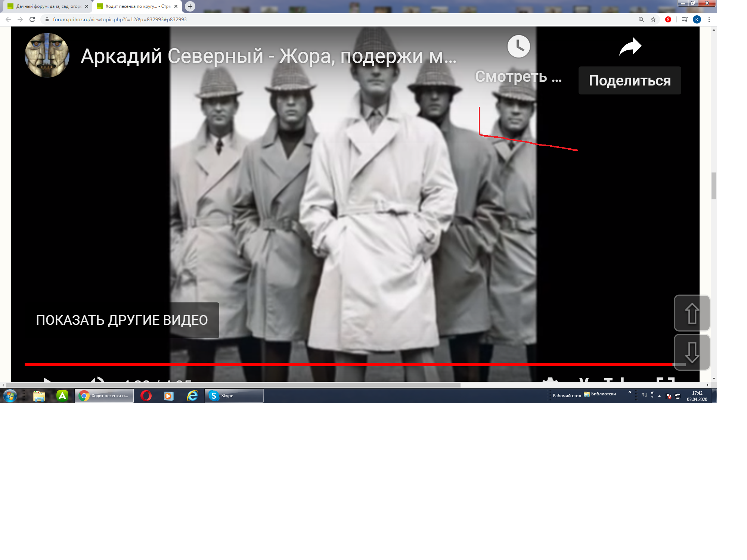This screenshot has height=560, width=747.
Task: Bookmark this page with the star icon
Action: (653, 19)
